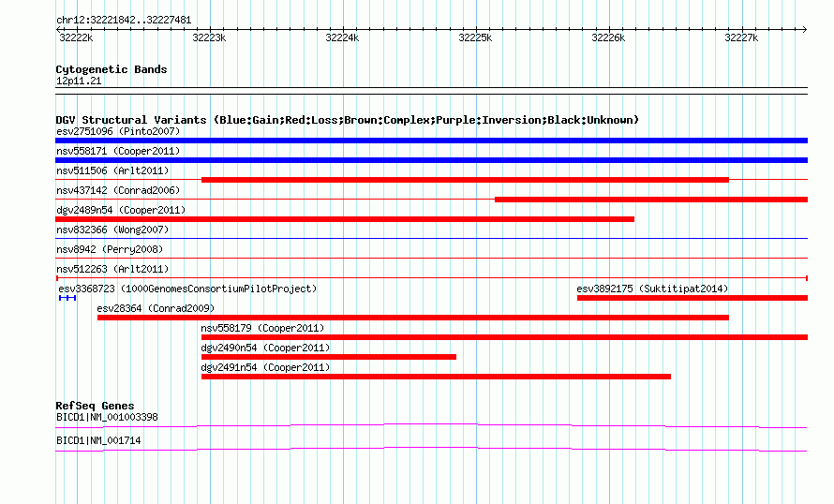Image resolution: width=834 pixels, height=504 pixels.
Task: Open the dgv2491n54 (Cooper2011) label
Action: pos(265,367)
